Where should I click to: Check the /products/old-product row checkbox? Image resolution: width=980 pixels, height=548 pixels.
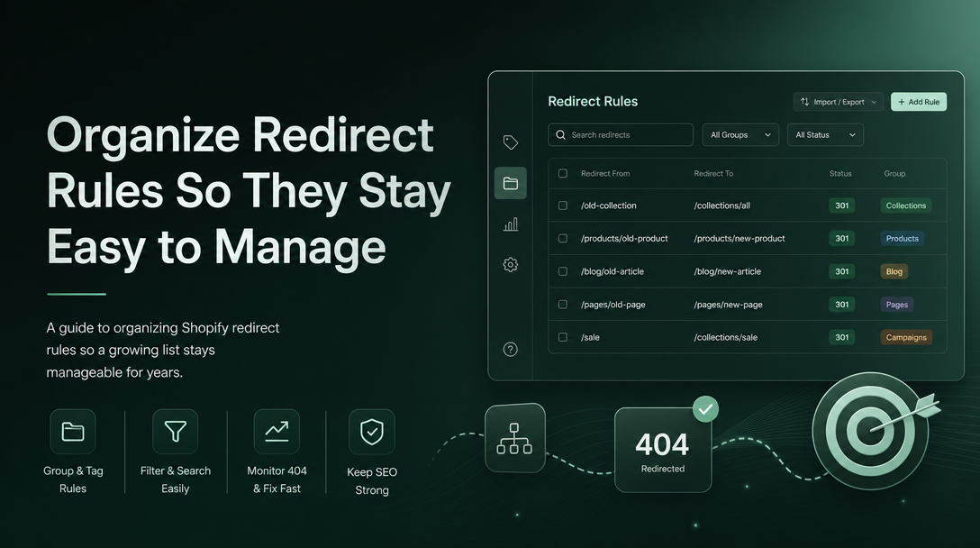(x=562, y=238)
